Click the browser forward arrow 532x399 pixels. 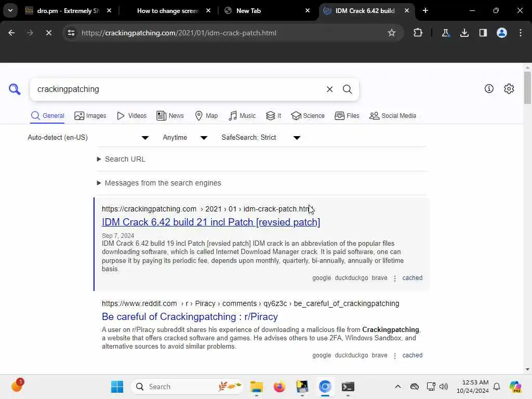click(30, 33)
